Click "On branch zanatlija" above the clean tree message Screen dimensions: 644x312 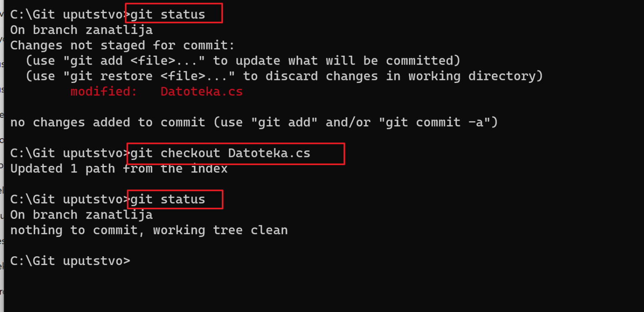point(81,215)
